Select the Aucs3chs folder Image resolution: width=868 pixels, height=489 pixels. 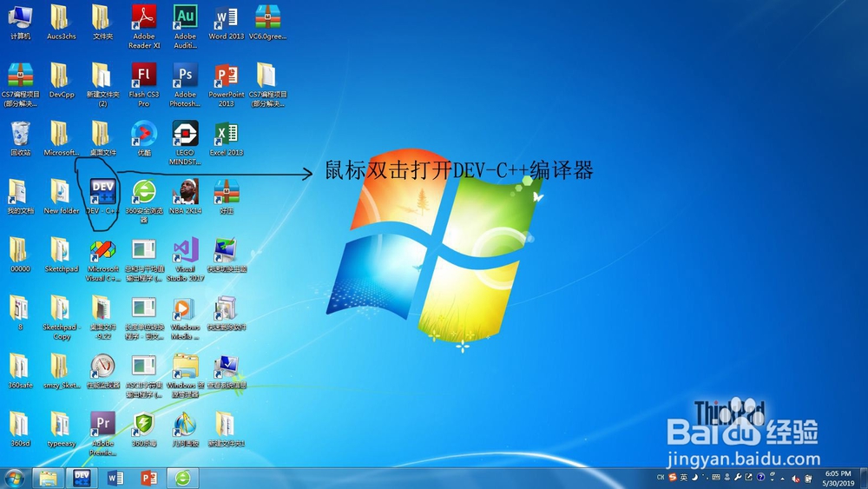click(62, 23)
